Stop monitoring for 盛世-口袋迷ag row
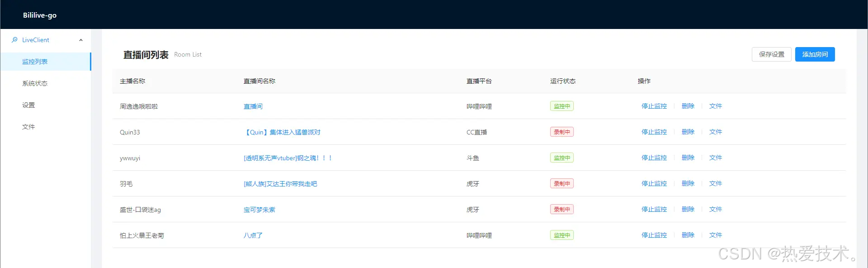This screenshot has height=268, width=868. pos(654,209)
